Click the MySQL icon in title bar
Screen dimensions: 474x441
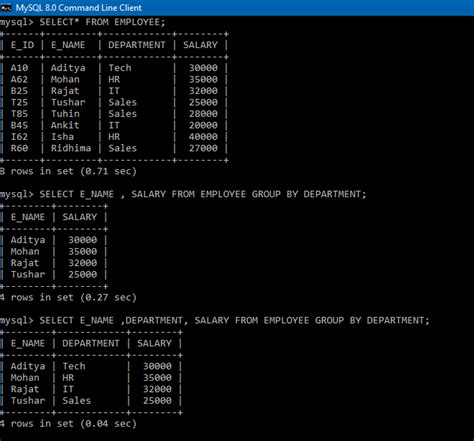click(x=6, y=8)
